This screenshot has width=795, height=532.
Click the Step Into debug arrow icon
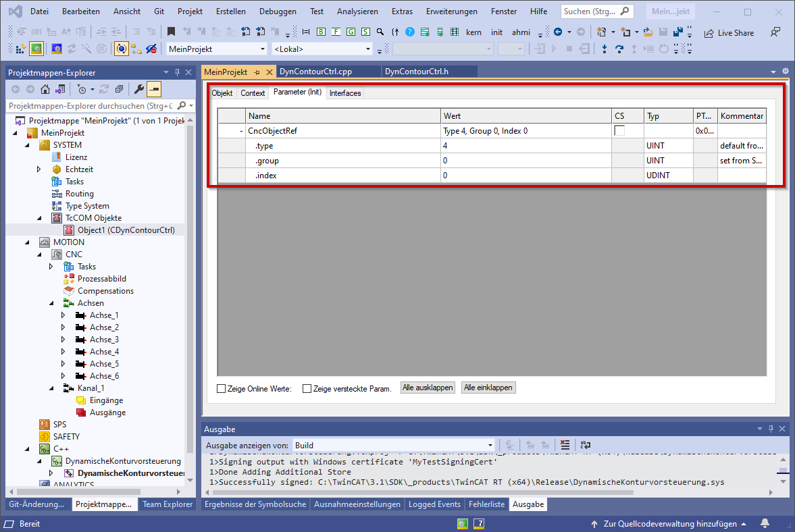(x=605, y=49)
